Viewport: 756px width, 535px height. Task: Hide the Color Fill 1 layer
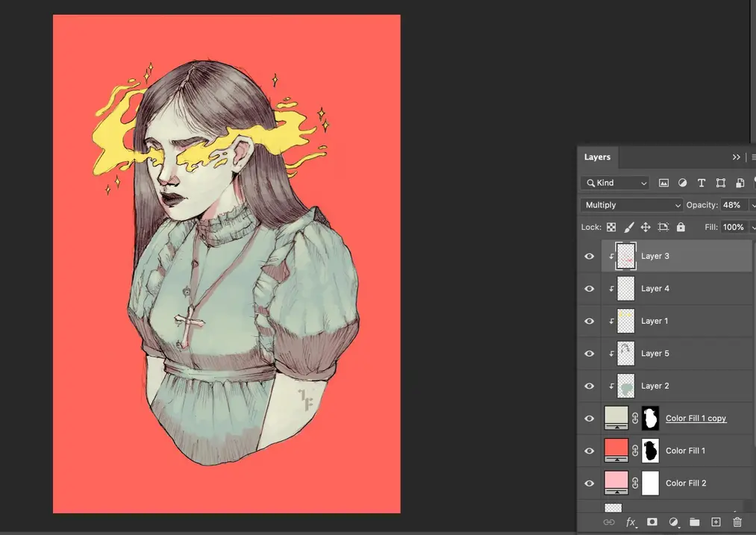point(589,451)
